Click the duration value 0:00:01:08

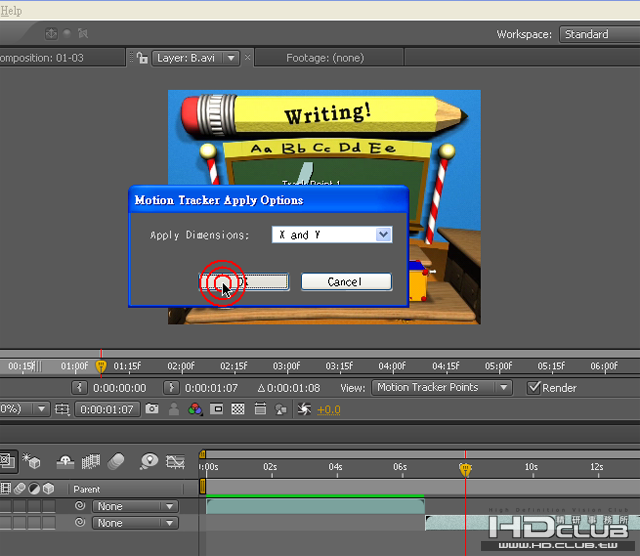(293, 388)
